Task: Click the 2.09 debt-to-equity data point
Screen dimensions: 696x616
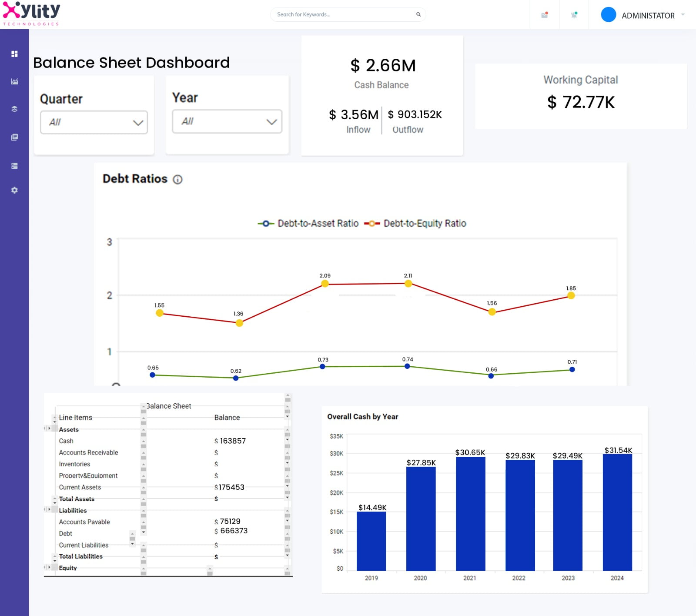Action: [x=325, y=284]
